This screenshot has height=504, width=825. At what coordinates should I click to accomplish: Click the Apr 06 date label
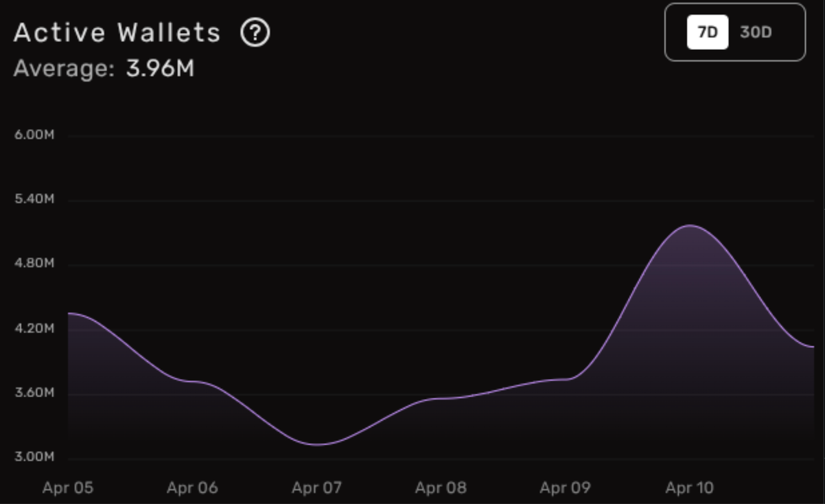[x=192, y=488]
